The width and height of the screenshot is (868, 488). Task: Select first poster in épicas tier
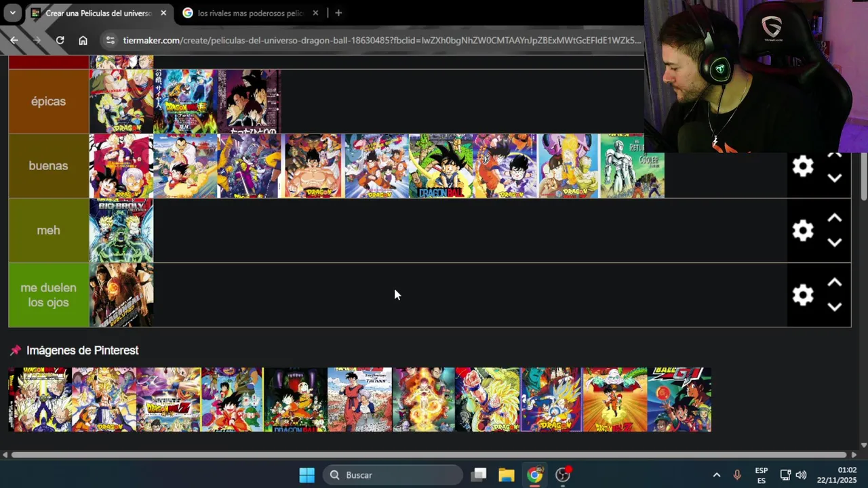click(121, 102)
